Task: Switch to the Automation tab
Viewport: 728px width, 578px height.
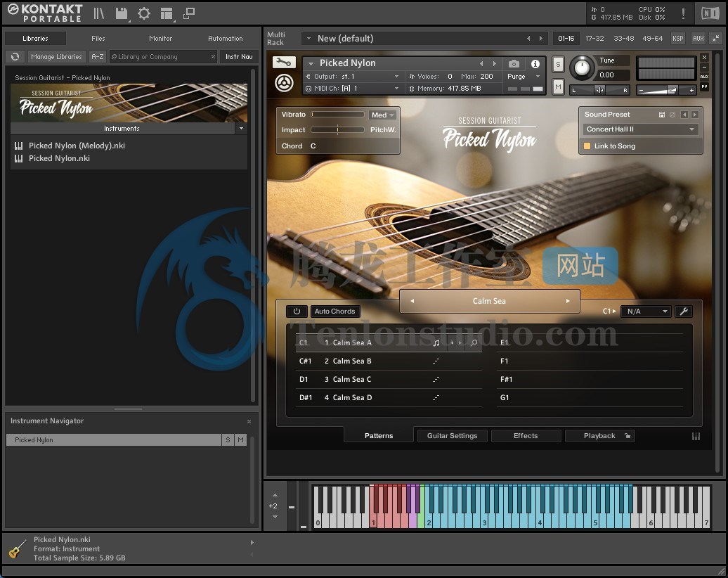Action: tap(225, 39)
